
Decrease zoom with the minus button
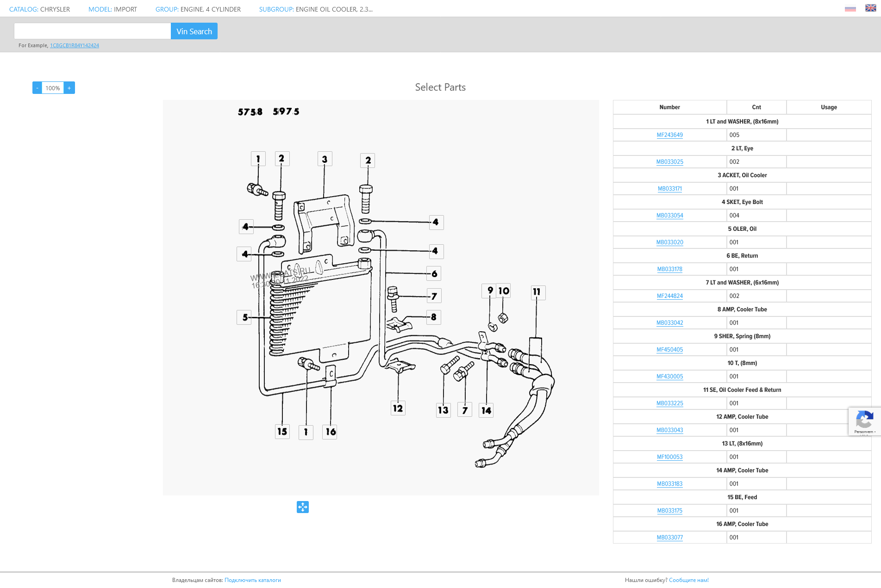[37, 88]
